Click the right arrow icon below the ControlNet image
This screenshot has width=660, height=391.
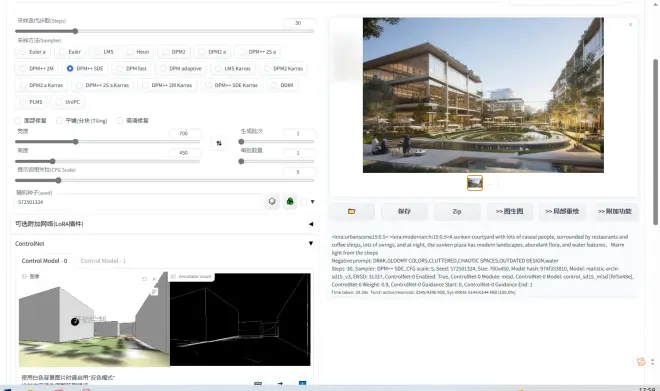click(280, 383)
